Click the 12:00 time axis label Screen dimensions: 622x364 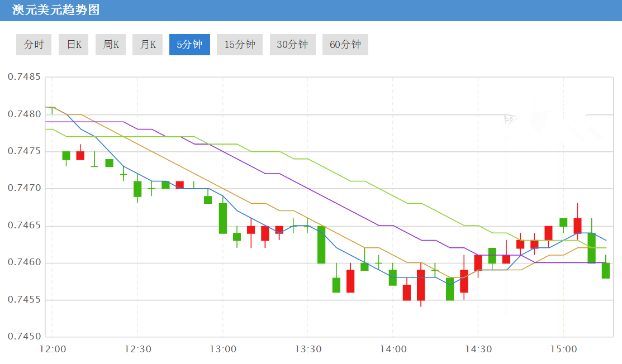(x=53, y=349)
